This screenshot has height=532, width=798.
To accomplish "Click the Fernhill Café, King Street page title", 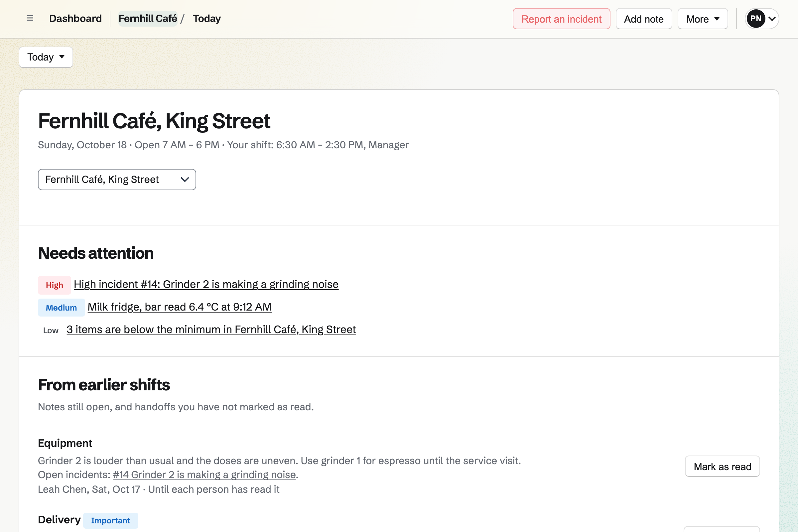I will (154, 121).
